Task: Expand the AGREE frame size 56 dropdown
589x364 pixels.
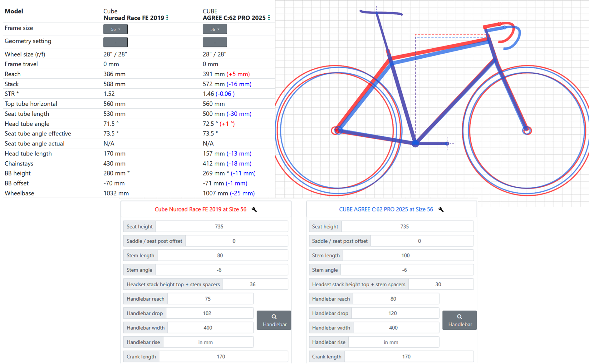Action: 215,29
